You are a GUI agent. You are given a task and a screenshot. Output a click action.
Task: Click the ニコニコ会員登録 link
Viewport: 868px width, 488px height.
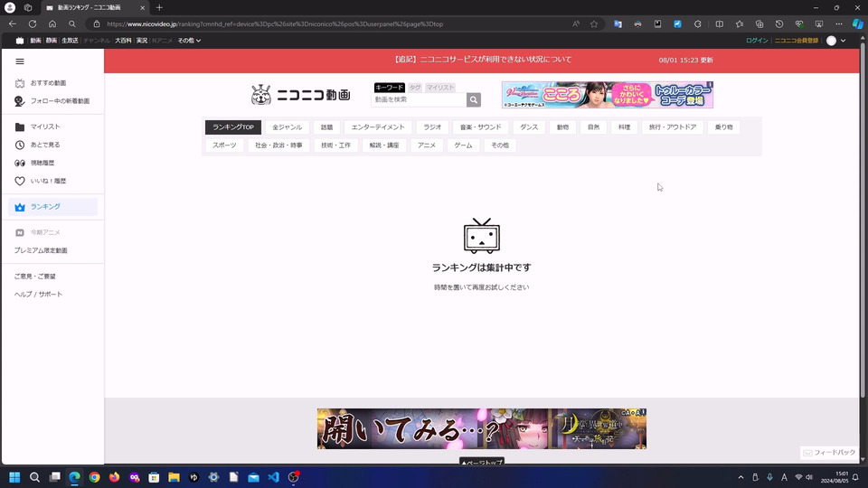pyautogui.click(x=796, y=41)
